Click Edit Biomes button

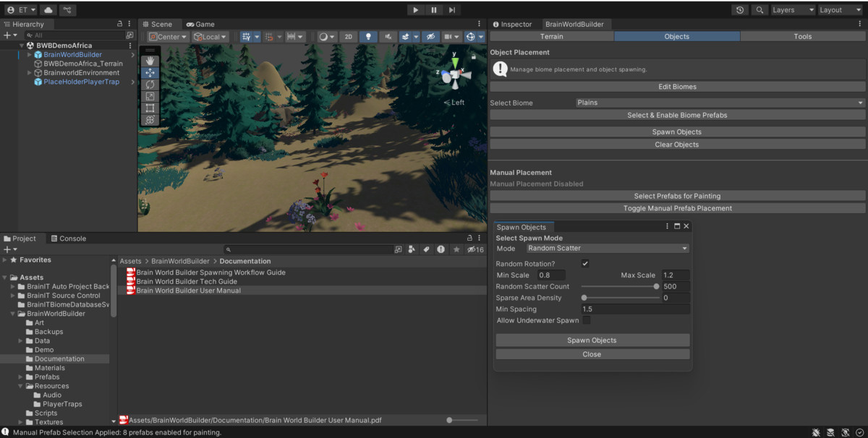677,87
